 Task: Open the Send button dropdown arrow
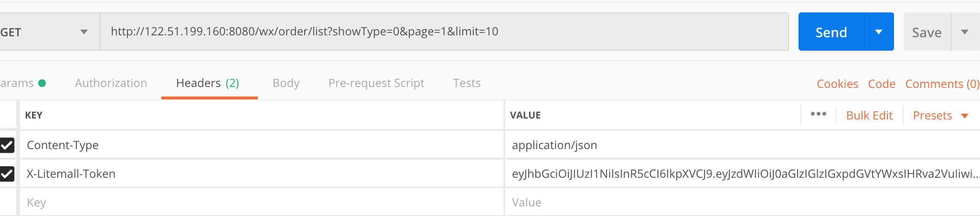[879, 32]
